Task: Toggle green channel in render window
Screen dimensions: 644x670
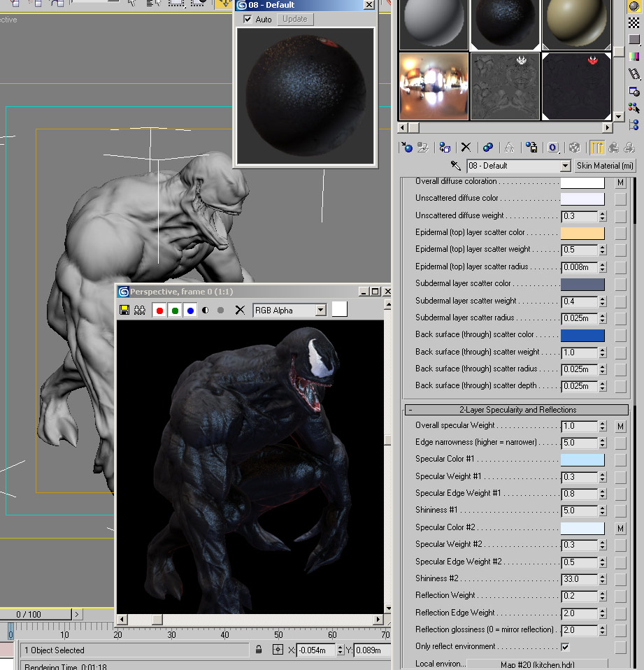Action: [x=176, y=311]
